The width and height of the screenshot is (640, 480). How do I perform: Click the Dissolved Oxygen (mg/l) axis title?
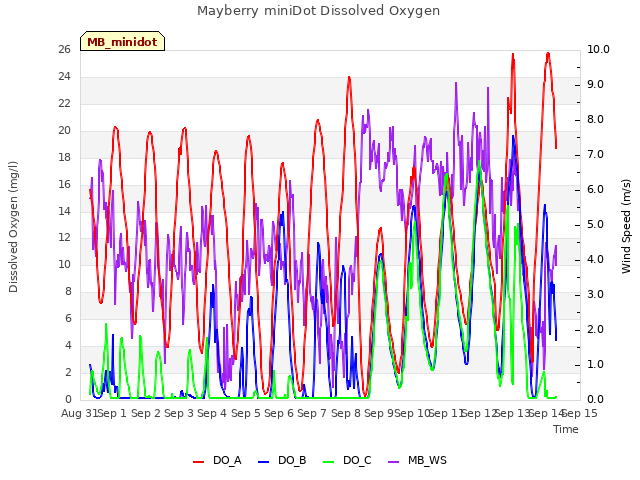point(13,227)
